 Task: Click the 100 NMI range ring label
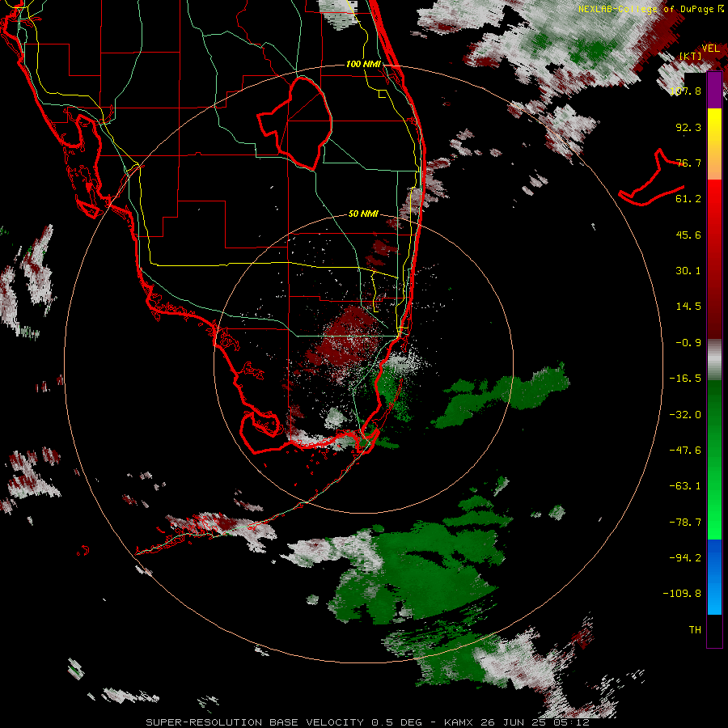tap(363, 64)
